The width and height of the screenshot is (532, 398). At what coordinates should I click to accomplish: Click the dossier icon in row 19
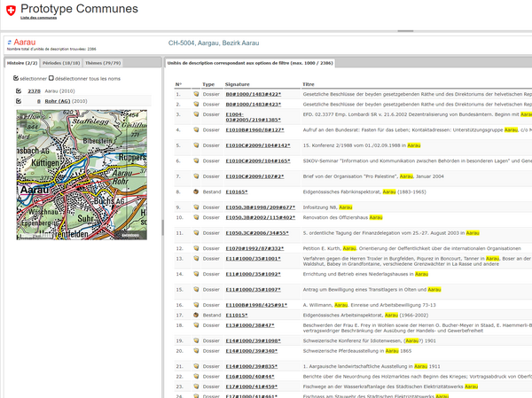tap(196, 340)
